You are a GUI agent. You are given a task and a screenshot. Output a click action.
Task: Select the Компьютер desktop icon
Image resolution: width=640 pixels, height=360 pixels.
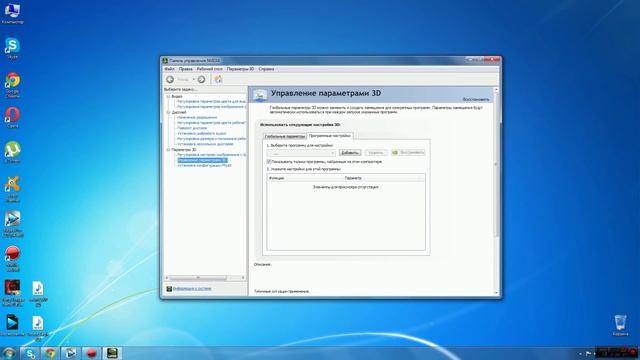point(12,12)
